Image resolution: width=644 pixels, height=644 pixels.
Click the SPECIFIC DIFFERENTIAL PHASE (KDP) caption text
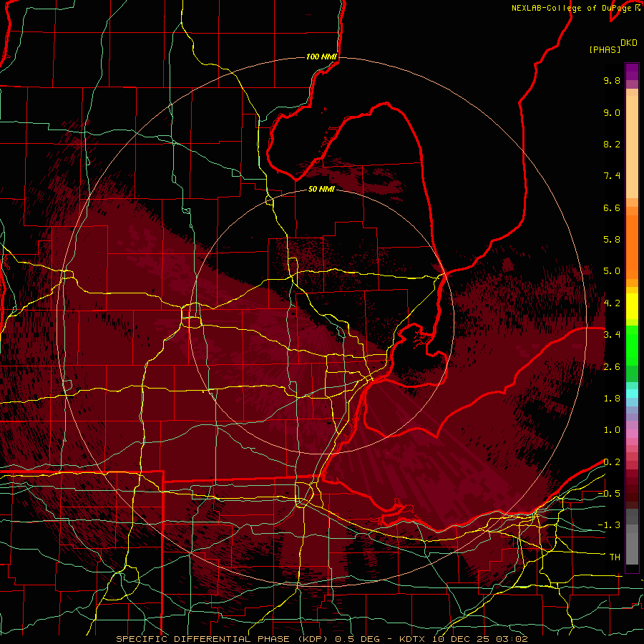pyautogui.click(x=223, y=639)
